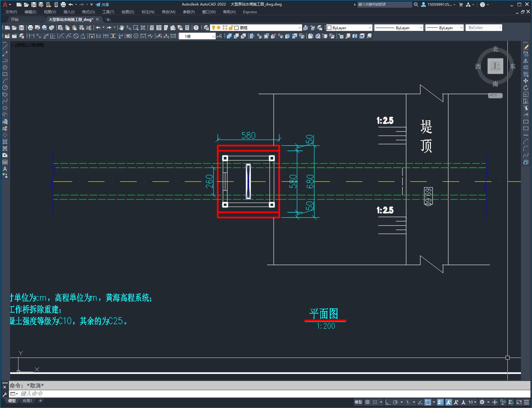
Task: Click the Pan hand tool
Action: coord(122,28)
